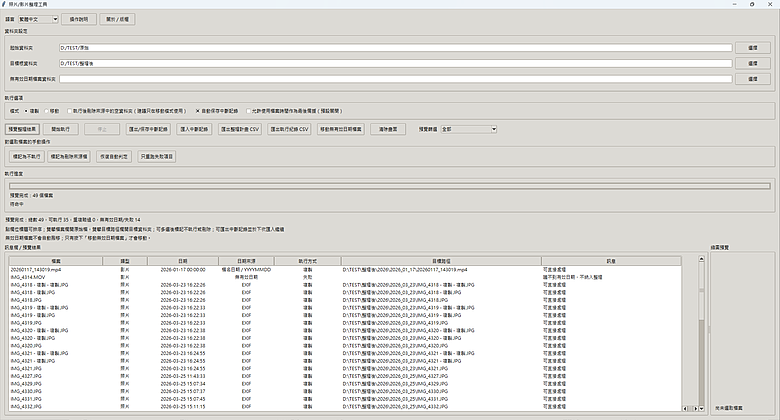The image size is (780, 420).
Task: Click the 開始執行 button
Action: pos(62,129)
